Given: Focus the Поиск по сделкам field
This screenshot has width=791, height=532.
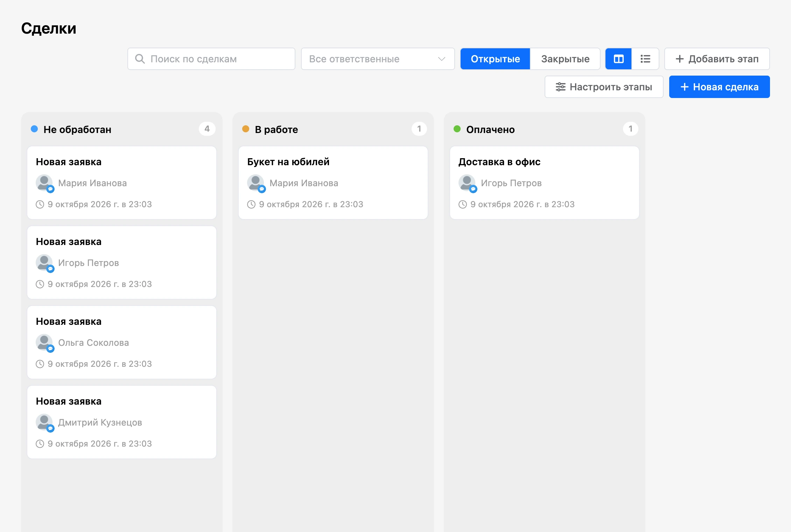Looking at the screenshot, I should click(211, 59).
